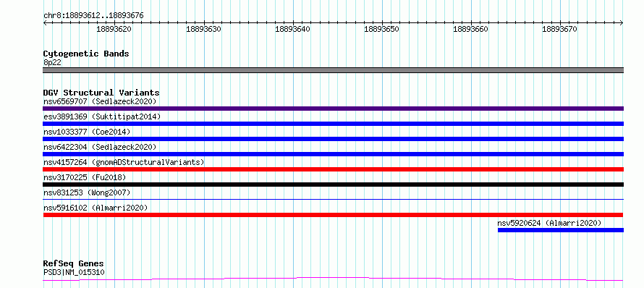Click the nsv831253 (Wong2007) label
This screenshot has width=644, height=288.
tap(87, 192)
